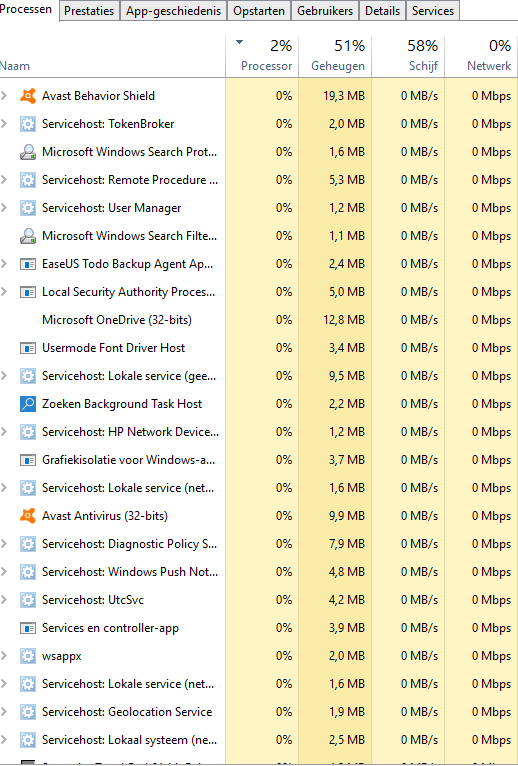Open the Opstarten tab
Viewport: 518px width, 766px height.
(259, 11)
